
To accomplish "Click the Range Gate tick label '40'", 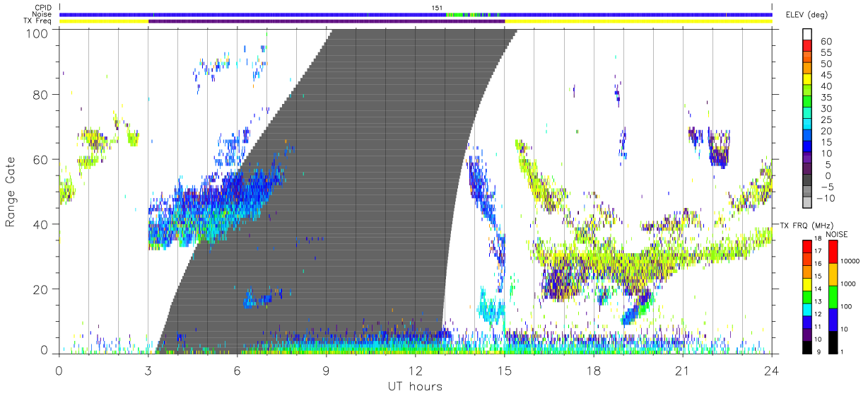I will coord(41,224).
